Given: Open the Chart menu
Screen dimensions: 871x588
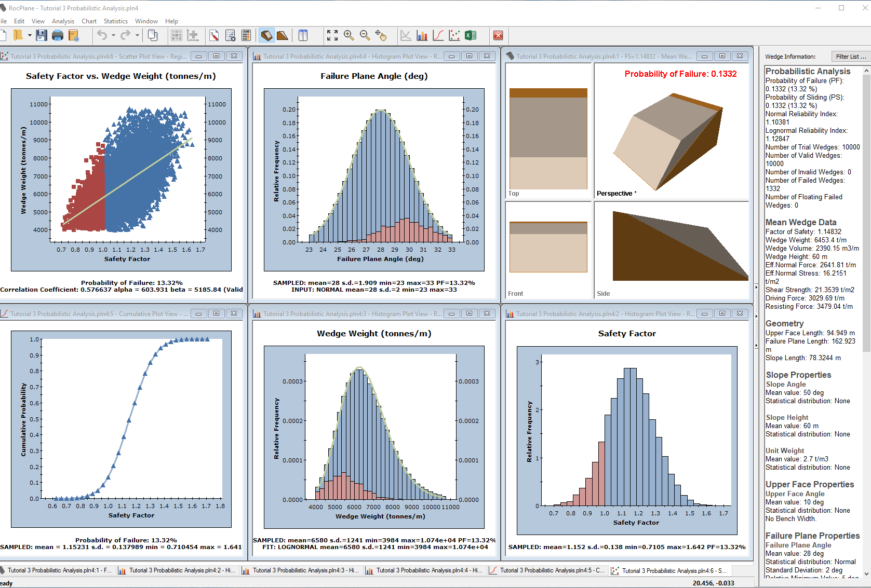Looking at the screenshot, I should pos(89,21).
